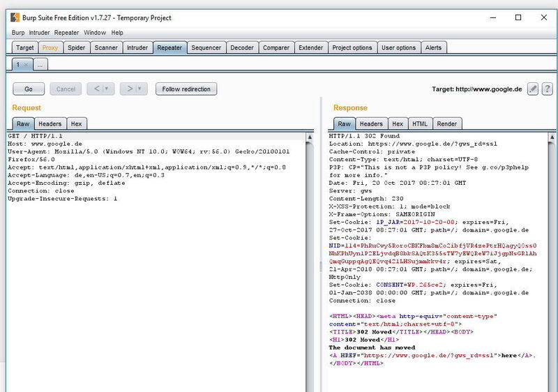Go forward to next request in history

click(x=129, y=89)
